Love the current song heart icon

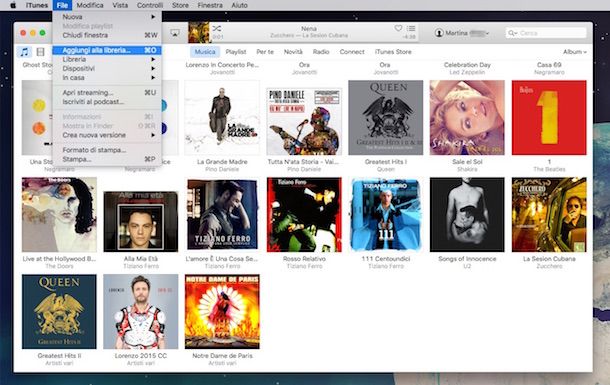pyautogui.click(x=398, y=28)
